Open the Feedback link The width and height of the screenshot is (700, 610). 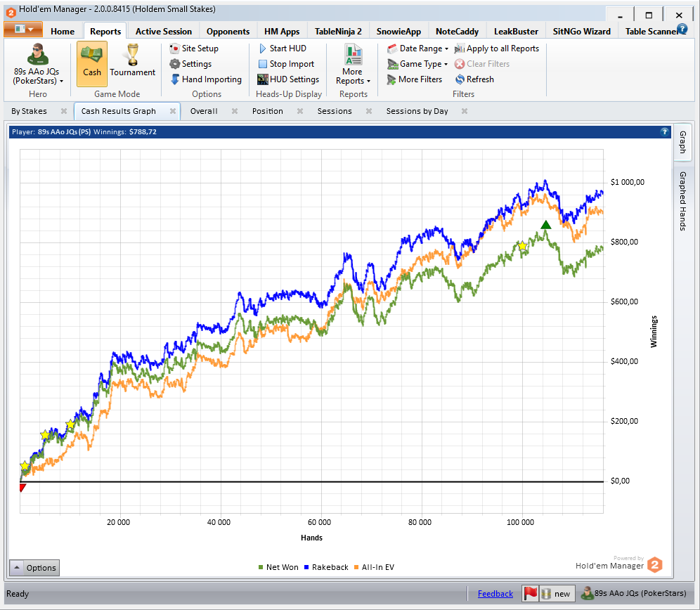[495, 593]
